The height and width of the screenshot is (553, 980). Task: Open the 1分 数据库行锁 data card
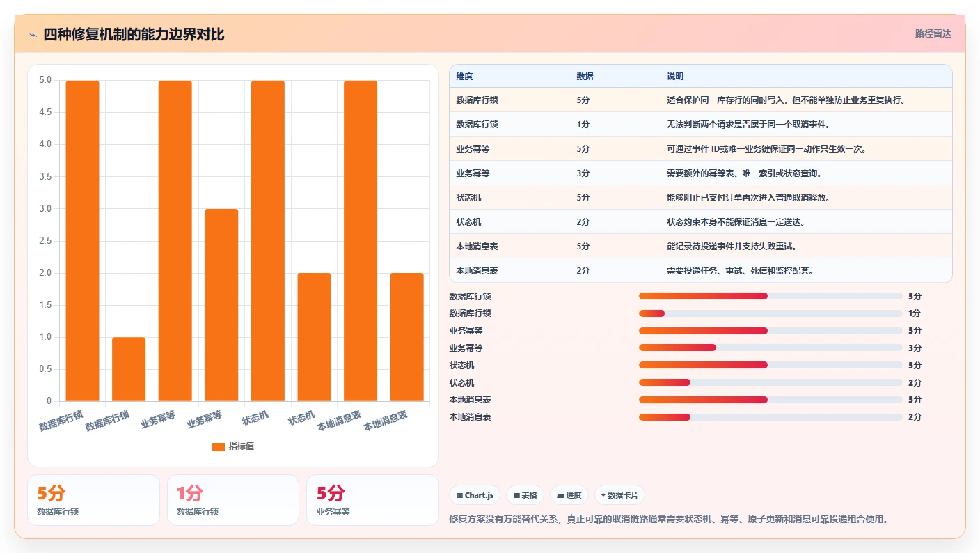(233, 500)
